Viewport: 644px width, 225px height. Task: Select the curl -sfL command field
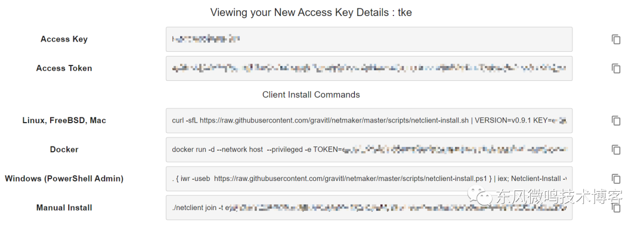[369, 120]
